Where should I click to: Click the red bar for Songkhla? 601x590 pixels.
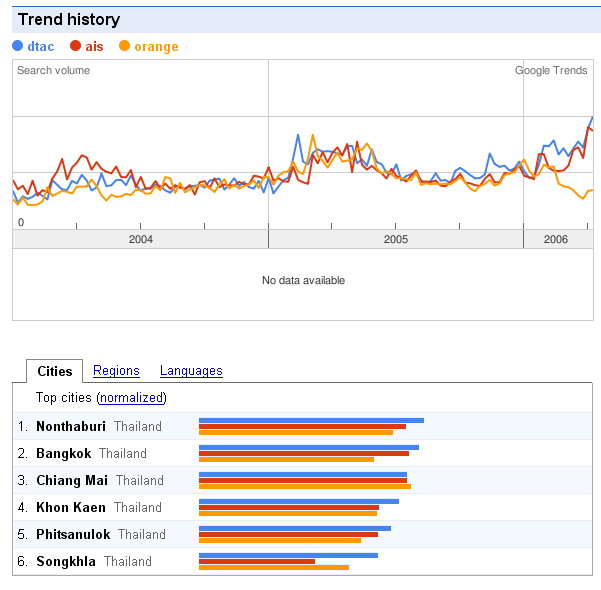(x=257, y=561)
